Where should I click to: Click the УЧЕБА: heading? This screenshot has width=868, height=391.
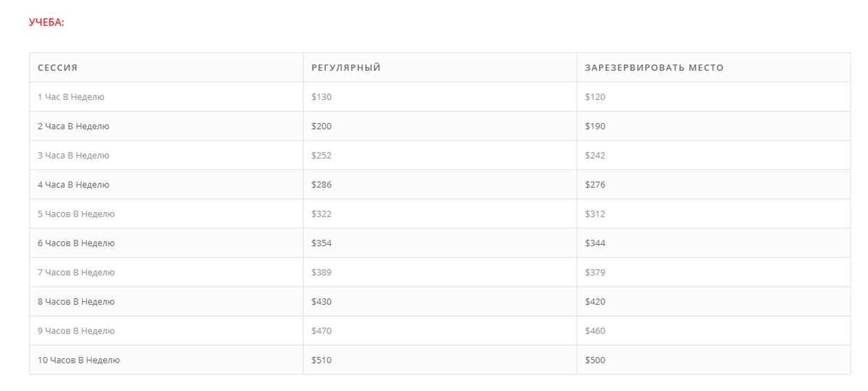coord(46,22)
